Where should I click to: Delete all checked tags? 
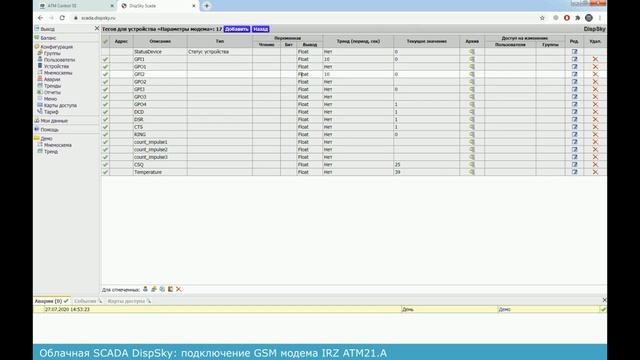coord(178,289)
